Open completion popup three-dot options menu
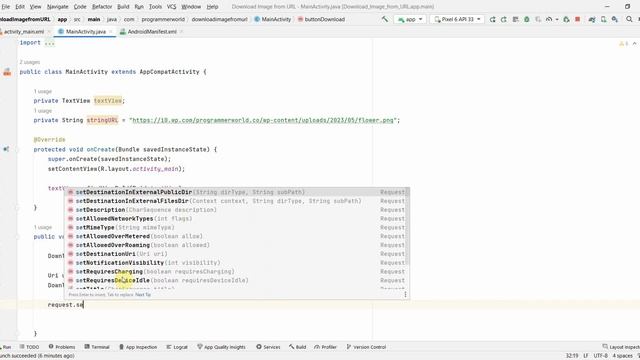Screen dimensions: 640x360 pos(405,294)
